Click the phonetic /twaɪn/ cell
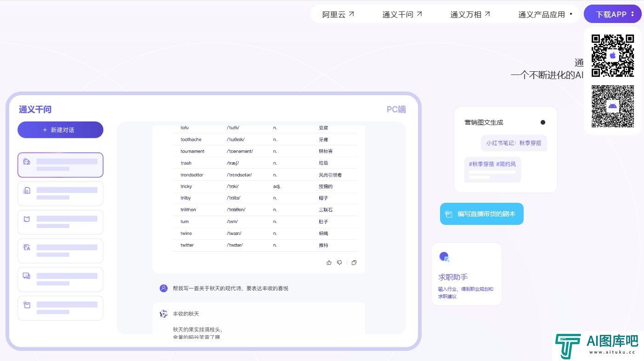Image resolution: width=644 pixels, height=361 pixels. click(x=234, y=233)
